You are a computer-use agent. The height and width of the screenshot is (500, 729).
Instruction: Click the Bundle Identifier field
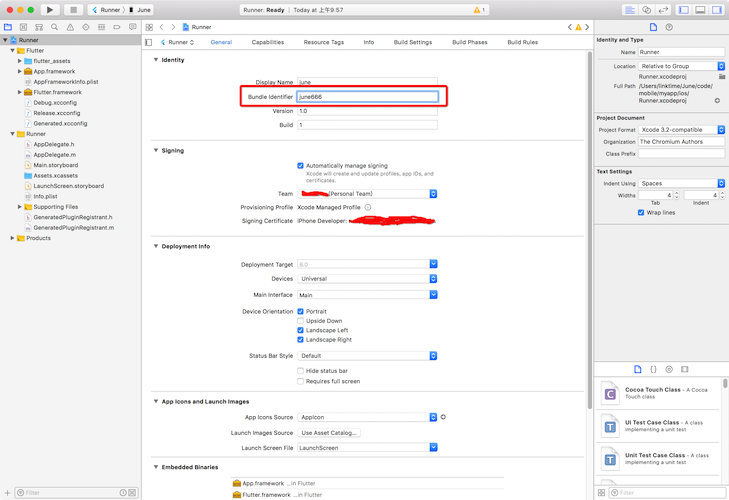[367, 97]
